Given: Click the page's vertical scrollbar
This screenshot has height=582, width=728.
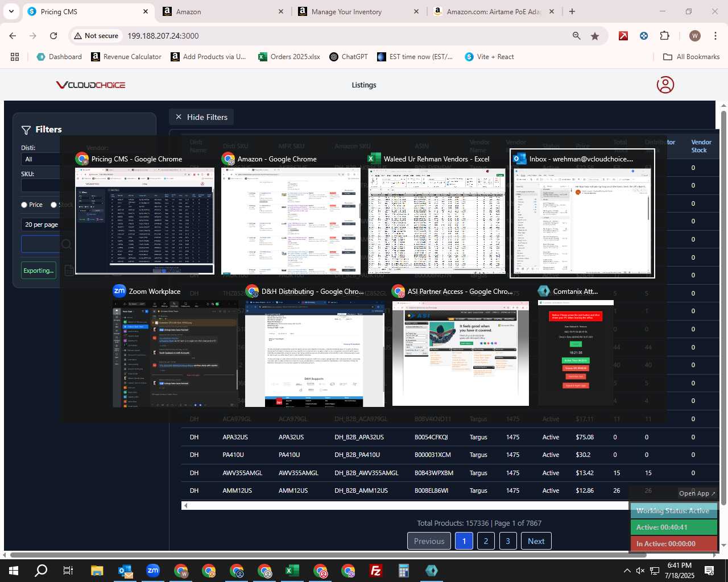Looking at the screenshot, I should [x=723, y=307].
